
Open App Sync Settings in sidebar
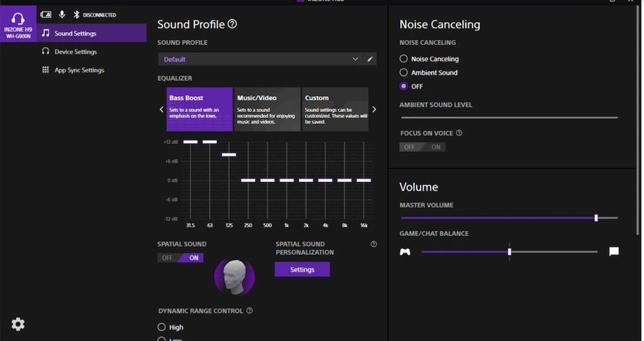point(79,70)
